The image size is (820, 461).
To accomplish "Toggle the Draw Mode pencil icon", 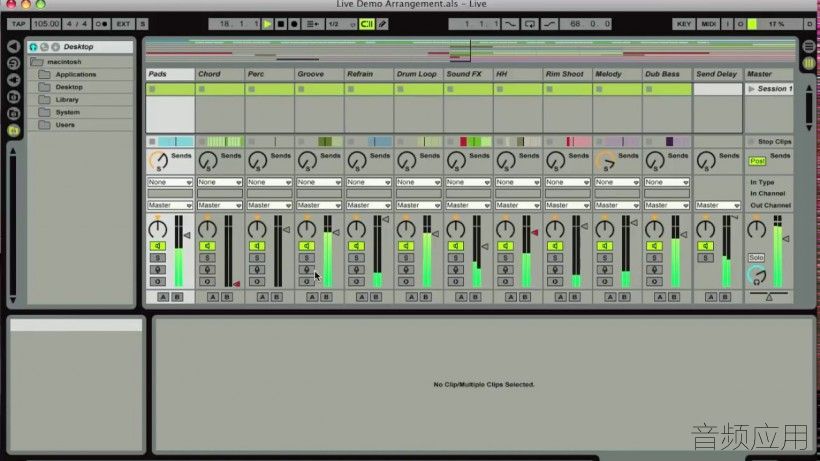I will pyautogui.click(x=383, y=24).
